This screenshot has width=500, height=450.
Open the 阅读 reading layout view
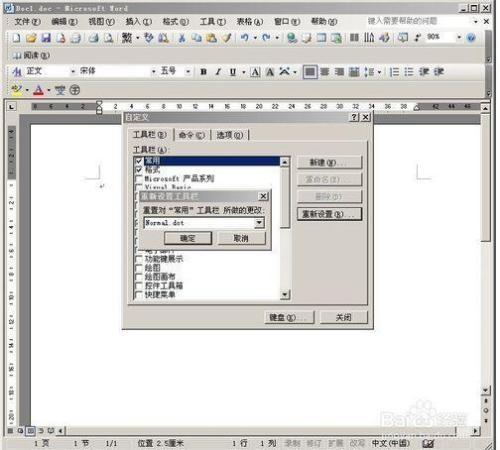tap(31, 55)
